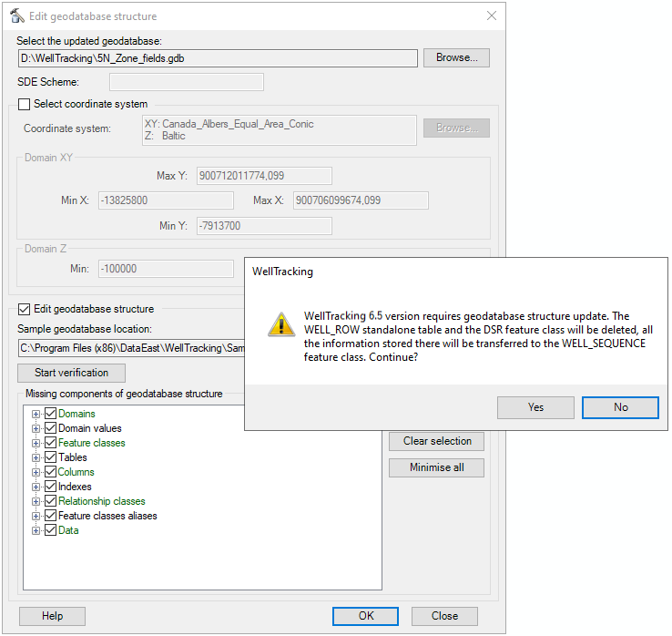Click the warning icon in WellTracking dialog
The width and height of the screenshot is (672, 636).
[x=281, y=324]
